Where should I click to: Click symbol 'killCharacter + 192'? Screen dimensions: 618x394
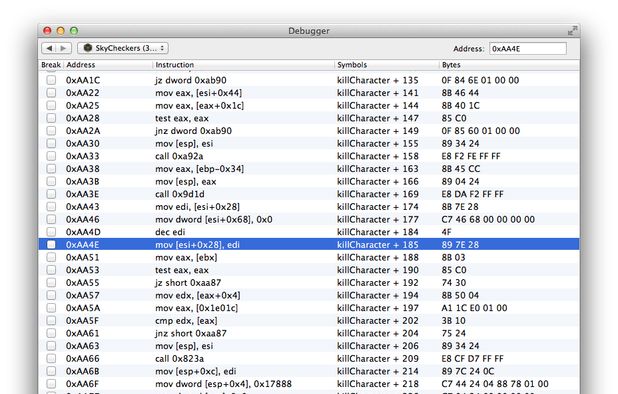coord(378,282)
